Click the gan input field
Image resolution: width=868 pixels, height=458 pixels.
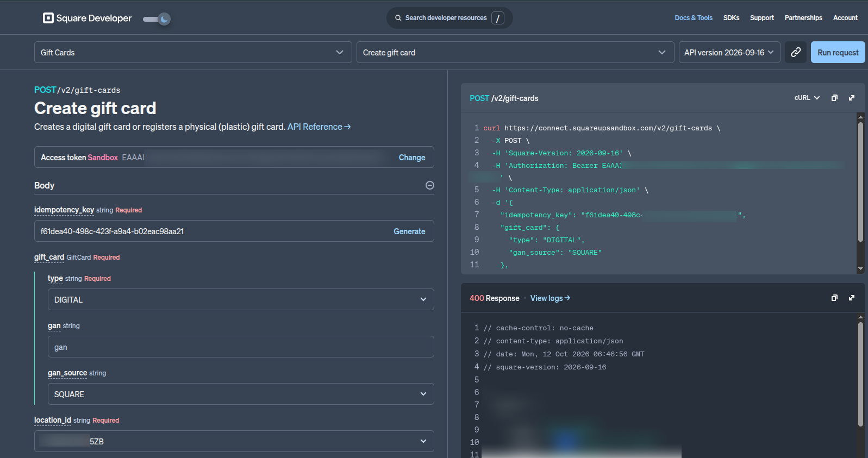tap(241, 347)
